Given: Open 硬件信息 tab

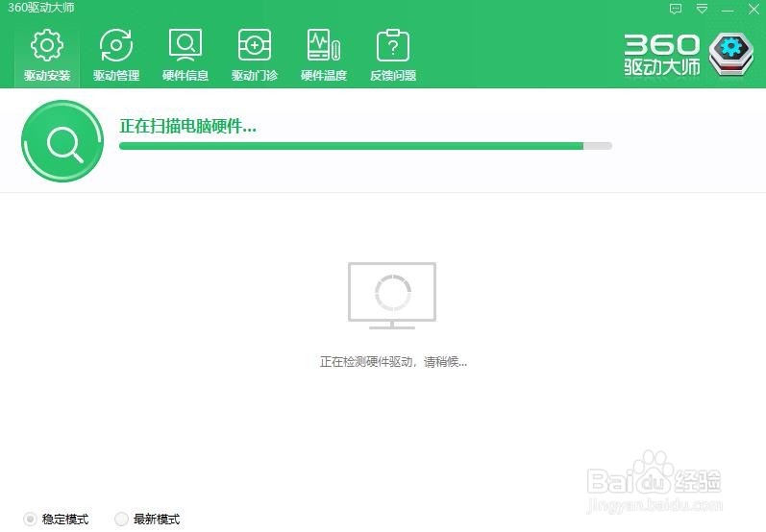Looking at the screenshot, I should point(185,55).
